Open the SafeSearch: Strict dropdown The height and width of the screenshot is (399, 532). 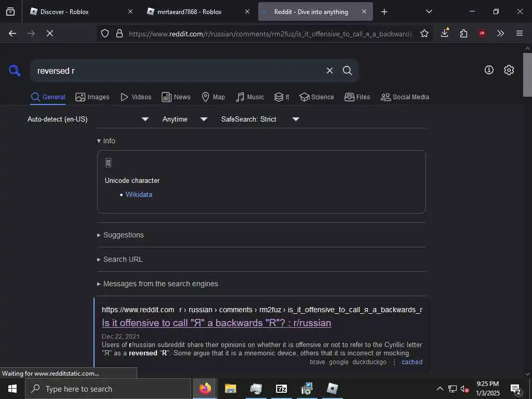(x=260, y=119)
